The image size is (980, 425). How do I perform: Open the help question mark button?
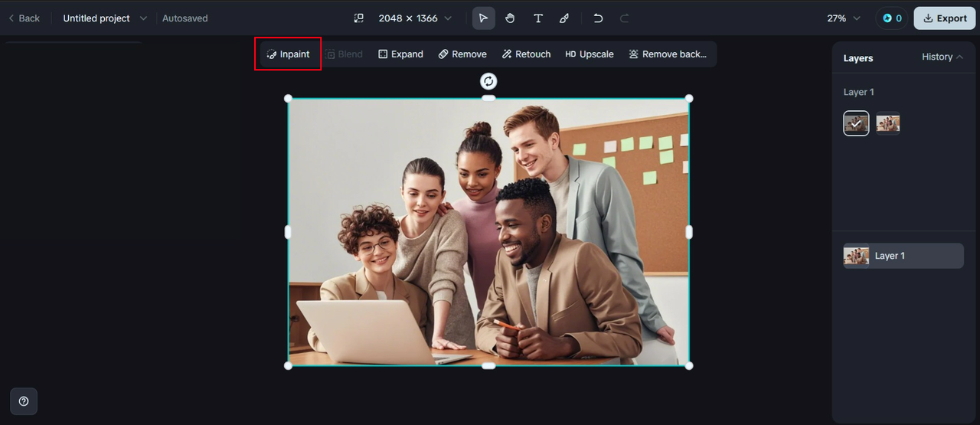click(x=24, y=401)
